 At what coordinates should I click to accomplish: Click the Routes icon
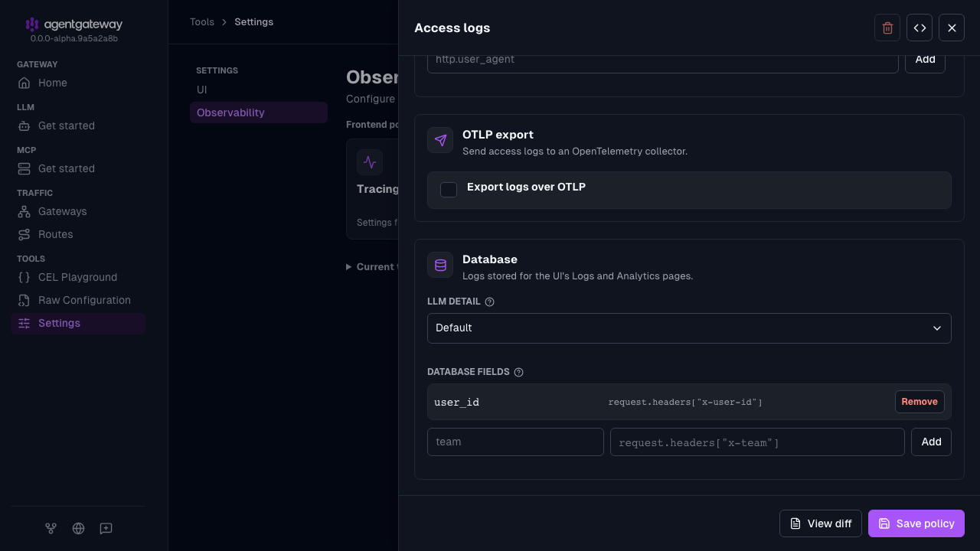click(24, 234)
